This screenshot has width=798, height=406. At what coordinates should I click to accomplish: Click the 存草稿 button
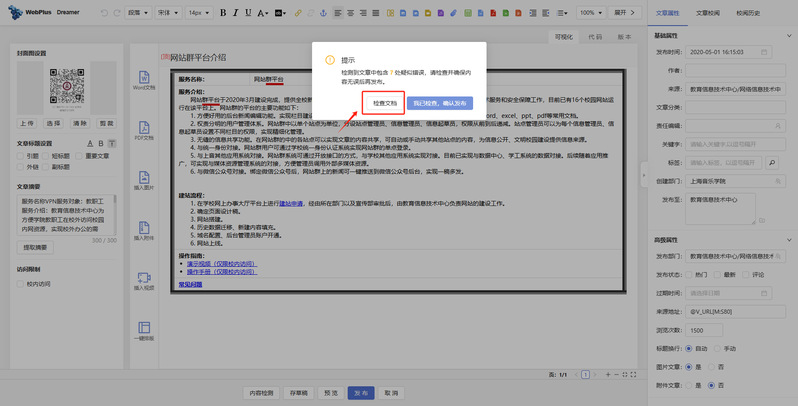click(298, 393)
